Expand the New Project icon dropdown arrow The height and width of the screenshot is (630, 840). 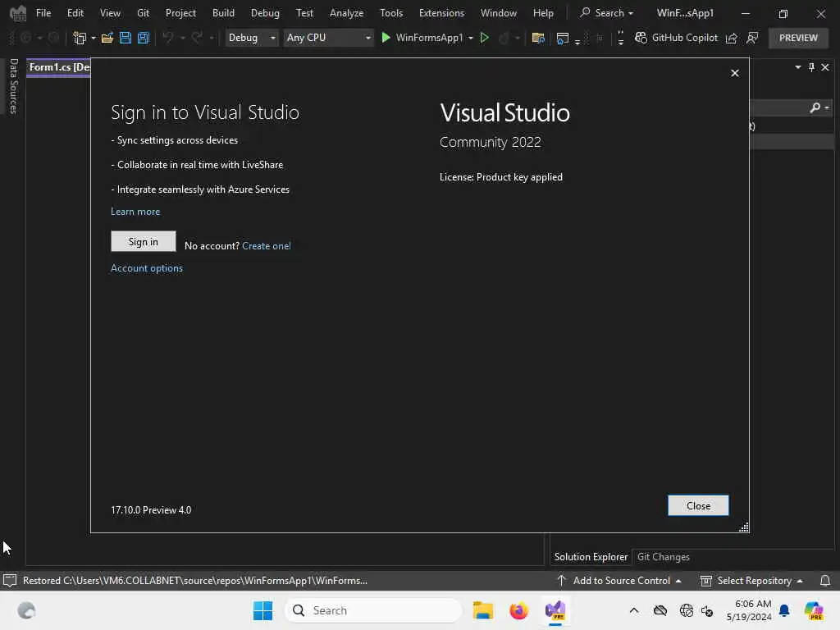coord(94,38)
